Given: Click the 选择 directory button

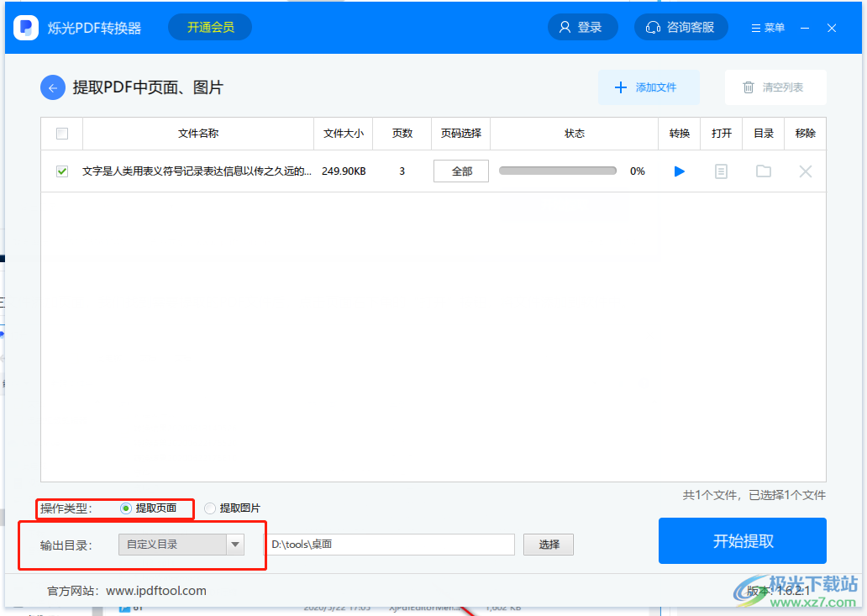Looking at the screenshot, I should [549, 545].
